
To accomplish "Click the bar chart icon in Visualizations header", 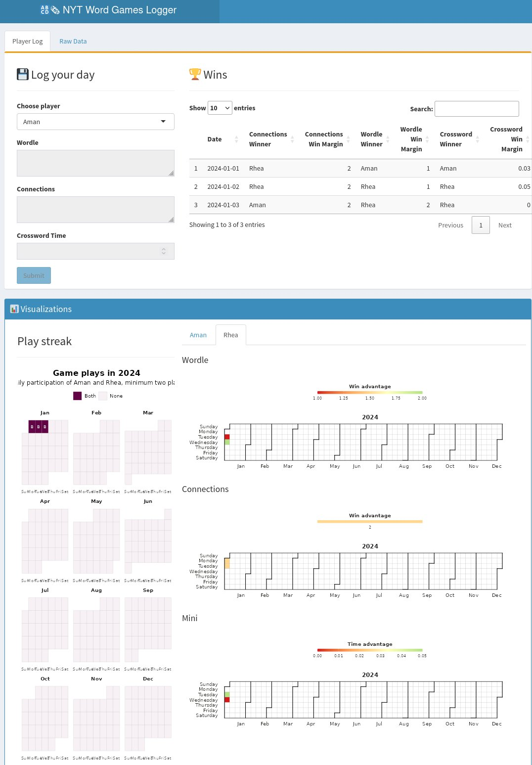I will [x=13, y=309].
